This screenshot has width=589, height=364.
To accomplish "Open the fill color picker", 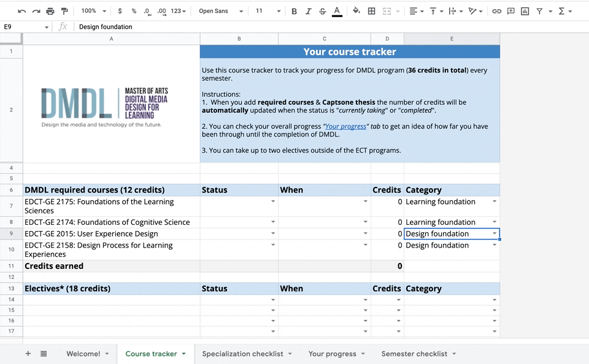I will (356, 11).
